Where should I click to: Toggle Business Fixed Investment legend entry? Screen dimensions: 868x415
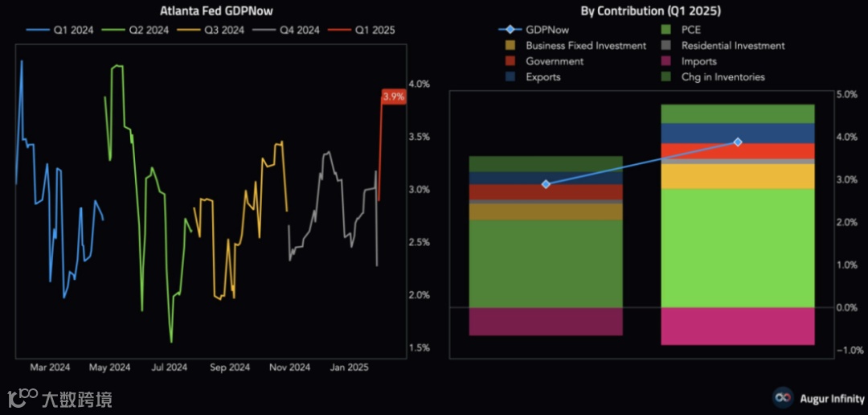(x=575, y=46)
